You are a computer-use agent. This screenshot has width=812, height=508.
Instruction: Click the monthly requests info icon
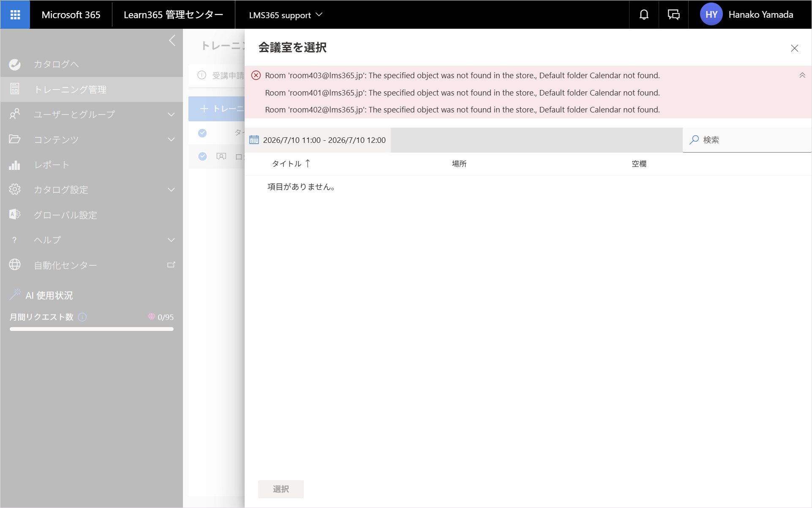82,317
